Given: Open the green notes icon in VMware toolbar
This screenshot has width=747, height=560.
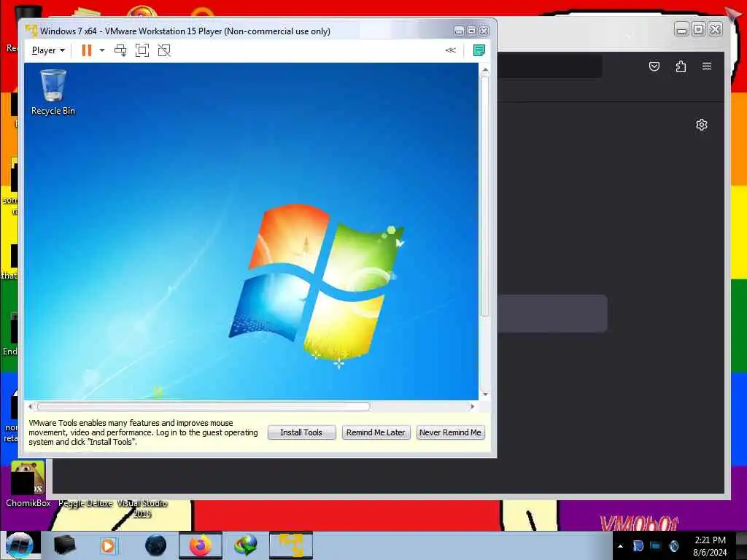Looking at the screenshot, I should click(479, 50).
